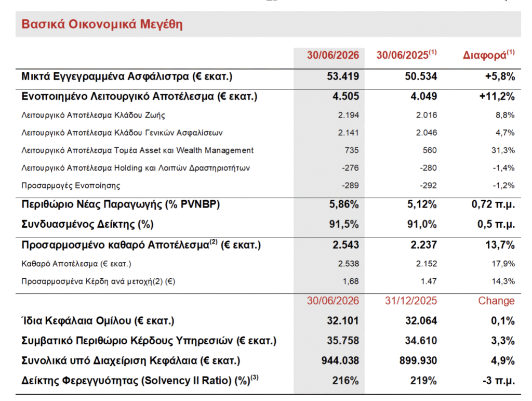532x401 pixels.
Task: Click the value '32.064'
Action: pos(421,321)
